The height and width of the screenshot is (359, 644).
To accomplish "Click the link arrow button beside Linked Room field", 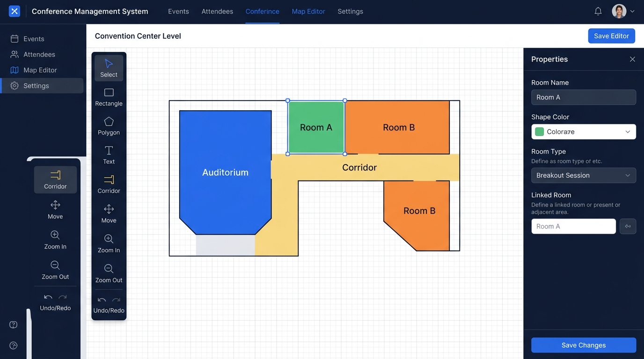I will (x=628, y=226).
